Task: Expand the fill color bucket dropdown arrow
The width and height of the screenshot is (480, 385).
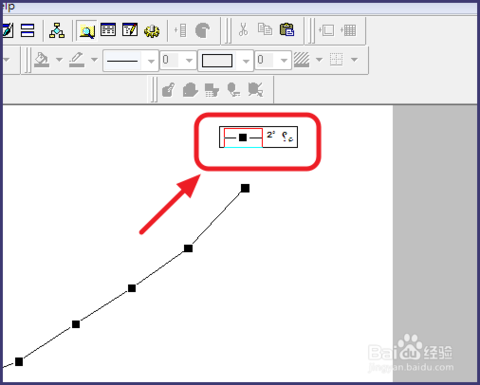Action: point(59,60)
